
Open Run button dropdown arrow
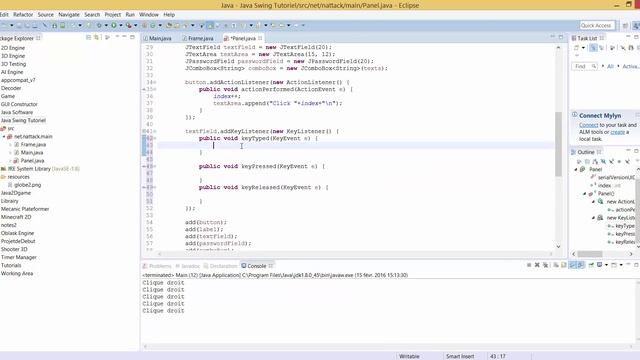click(x=121, y=25)
